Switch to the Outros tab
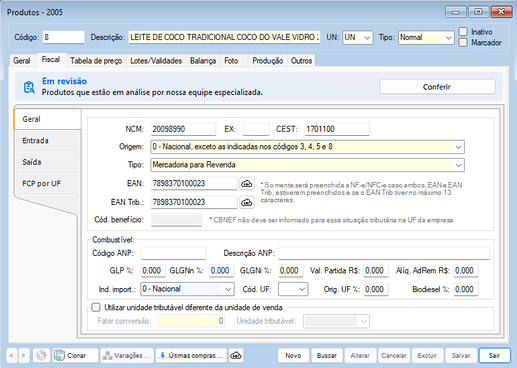 pos(301,61)
